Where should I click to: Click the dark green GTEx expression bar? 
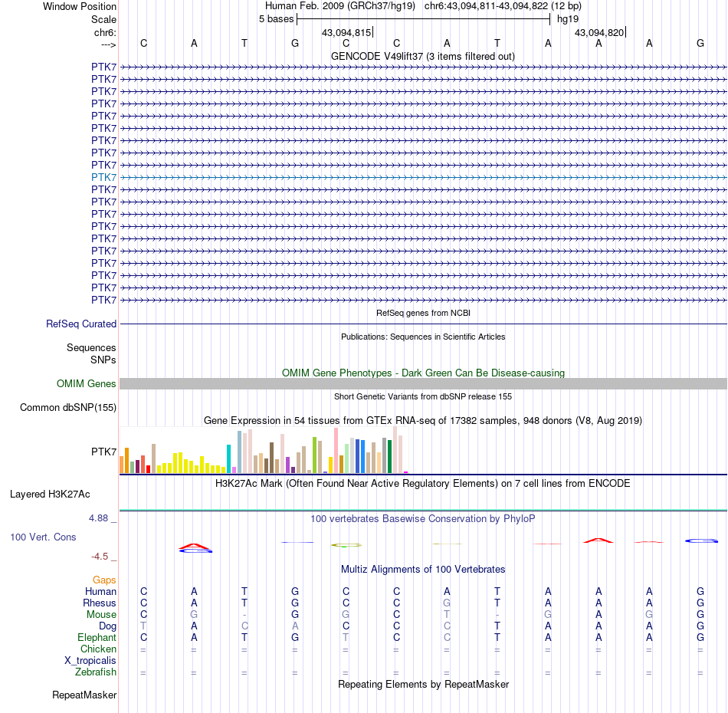coord(389,456)
